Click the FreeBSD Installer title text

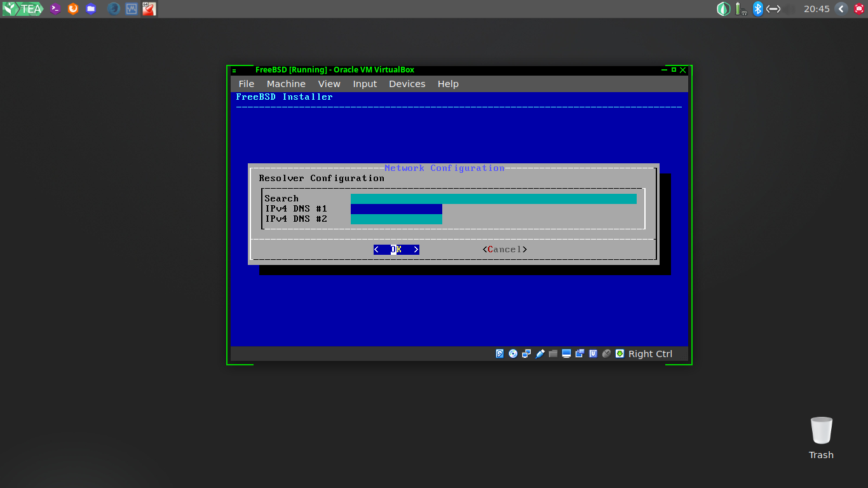[285, 97]
